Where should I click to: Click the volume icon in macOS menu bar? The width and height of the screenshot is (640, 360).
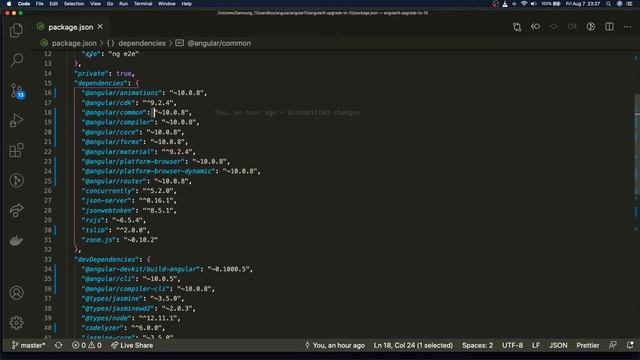click(533, 4)
